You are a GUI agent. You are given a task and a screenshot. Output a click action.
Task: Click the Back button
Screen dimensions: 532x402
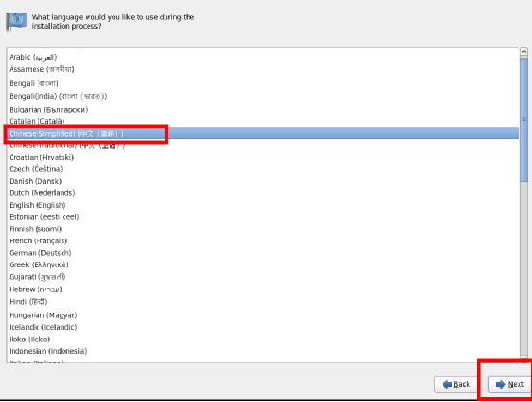click(456, 384)
